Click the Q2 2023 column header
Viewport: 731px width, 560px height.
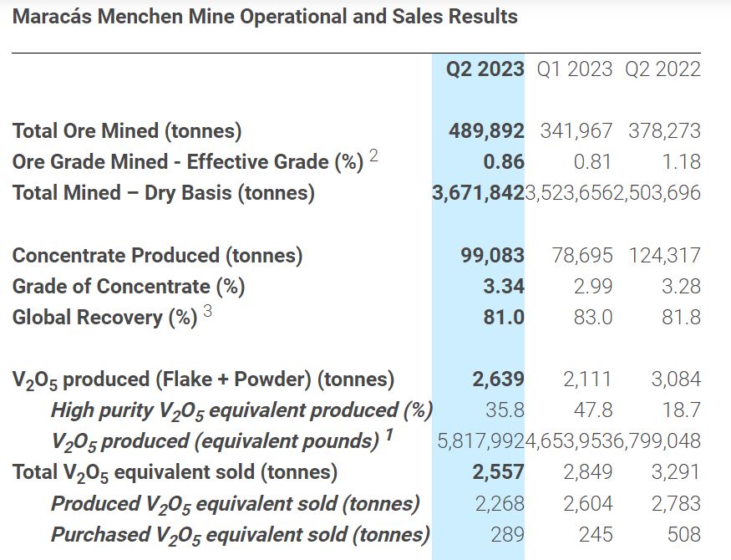(x=485, y=69)
